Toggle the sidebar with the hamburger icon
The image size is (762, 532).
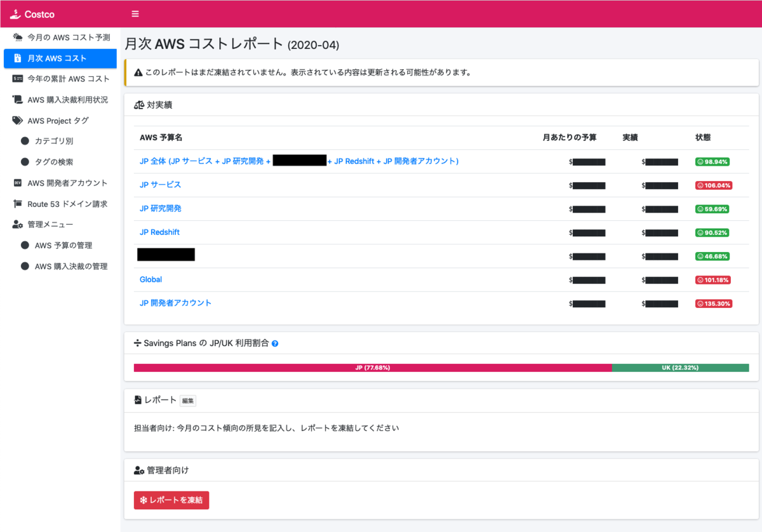pos(135,13)
